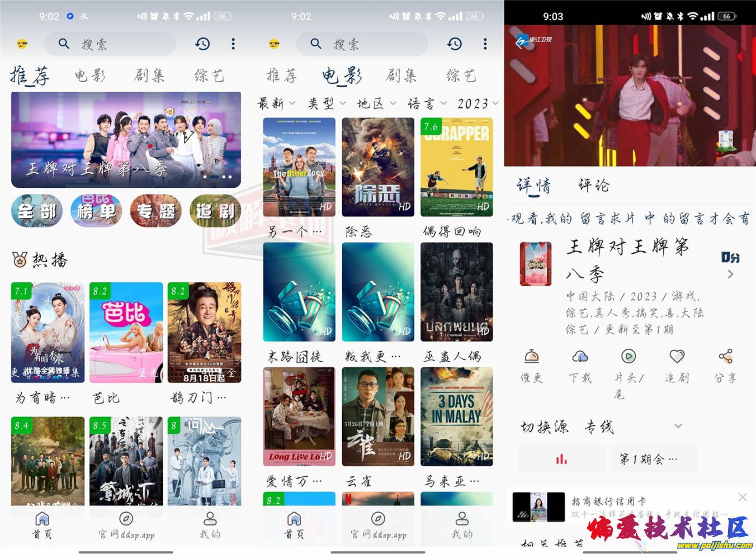
Task: Switch to 剧集 tab on first screen
Action: click(x=150, y=75)
